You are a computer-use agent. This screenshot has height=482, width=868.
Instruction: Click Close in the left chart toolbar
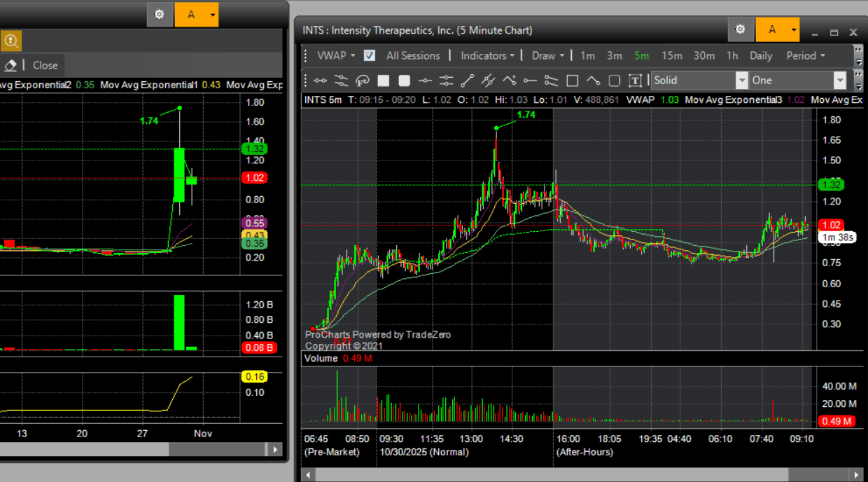pyautogui.click(x=45, y=65)
